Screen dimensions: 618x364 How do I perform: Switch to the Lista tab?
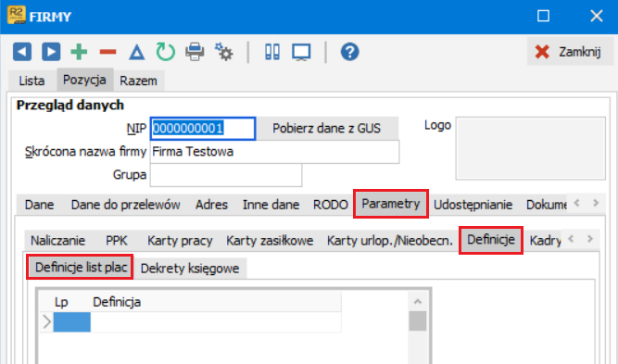[x=32, y=81]
